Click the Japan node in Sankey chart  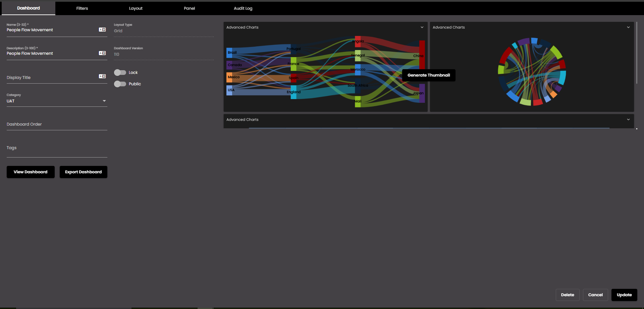[x=422, y=93]
